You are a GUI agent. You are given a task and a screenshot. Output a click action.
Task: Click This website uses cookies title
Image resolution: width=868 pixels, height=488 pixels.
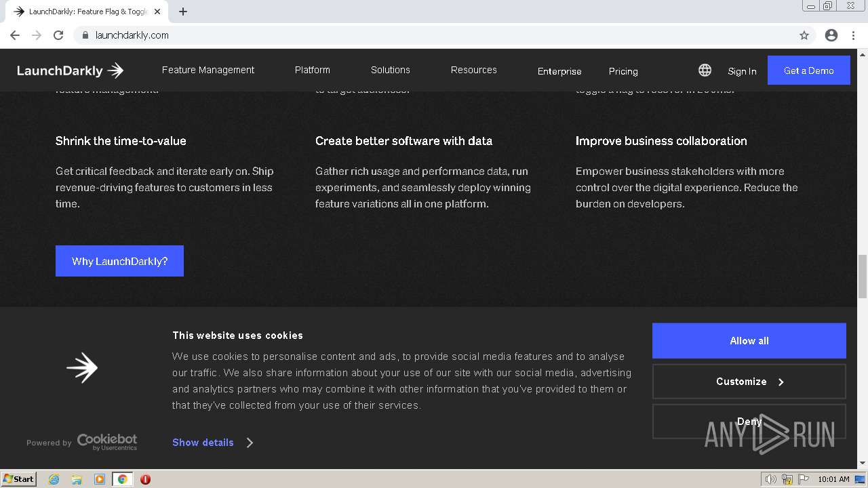coord(237,335)
